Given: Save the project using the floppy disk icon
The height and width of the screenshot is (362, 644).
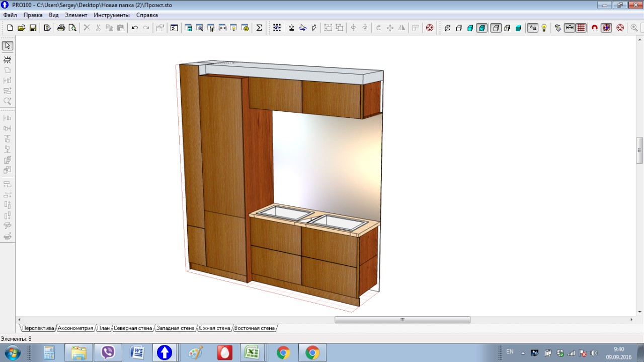Looking at the screenshot, I should [33, 28].
